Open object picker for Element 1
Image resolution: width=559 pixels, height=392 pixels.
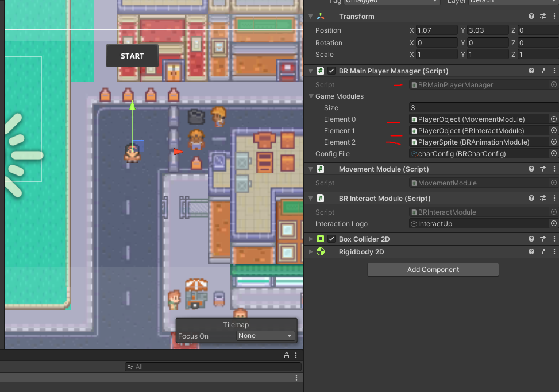coord(554,131)
